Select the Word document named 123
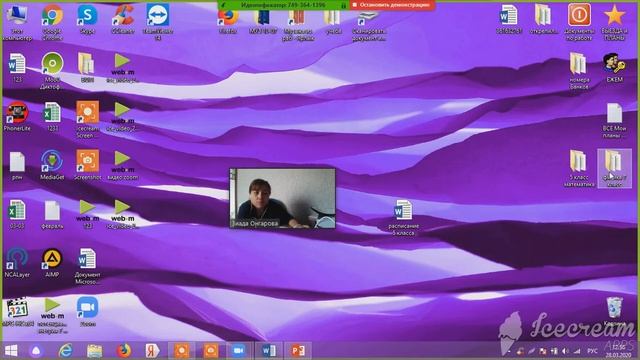Viewport: 640px width, 360px height. [17, 68]
